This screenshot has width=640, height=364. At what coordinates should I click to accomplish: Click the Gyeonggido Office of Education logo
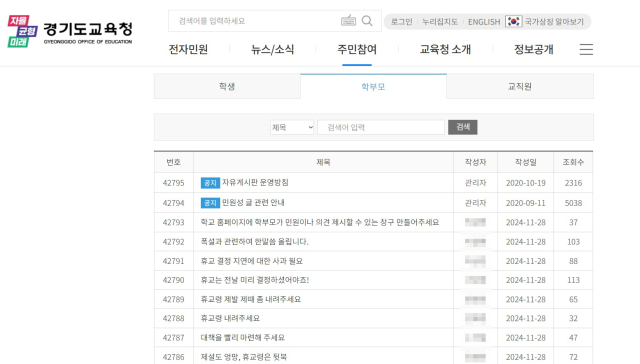click(x=70, y=31)
